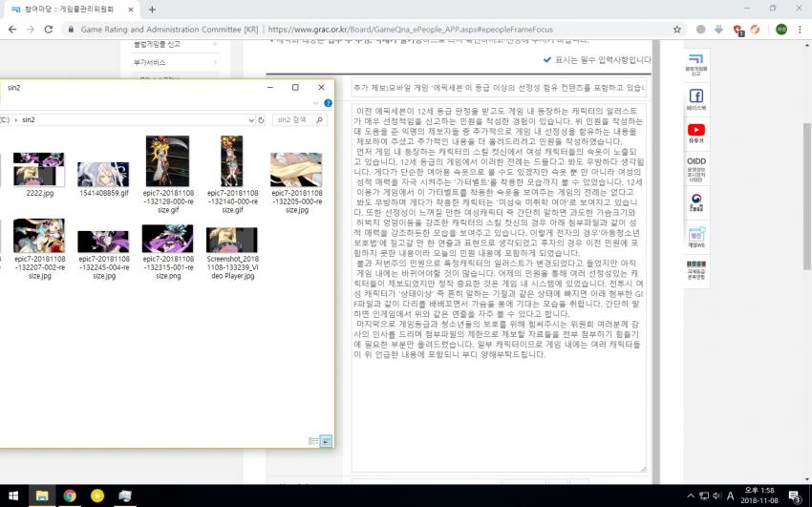
Task: Select epic7-20181108-132315-001-resize.png
Action: pyautogui.click(x=168, y=251)
